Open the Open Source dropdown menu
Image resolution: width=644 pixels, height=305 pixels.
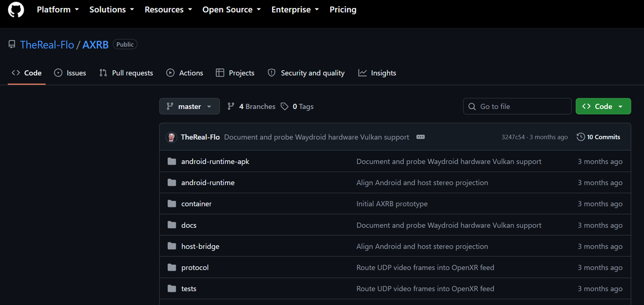232,10
